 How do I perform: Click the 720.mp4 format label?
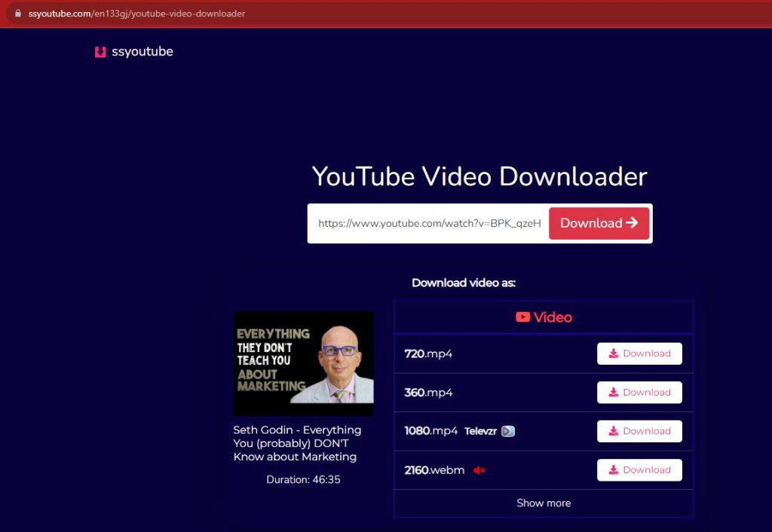click(428, 353)
